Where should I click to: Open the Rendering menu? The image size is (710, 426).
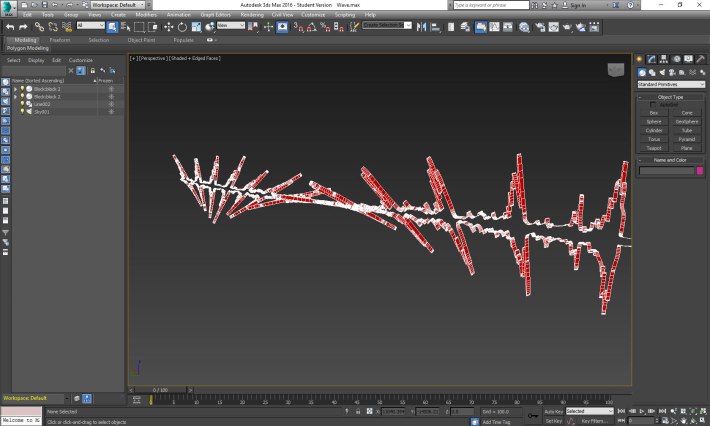pyautogui.click(x=252, y=16)
